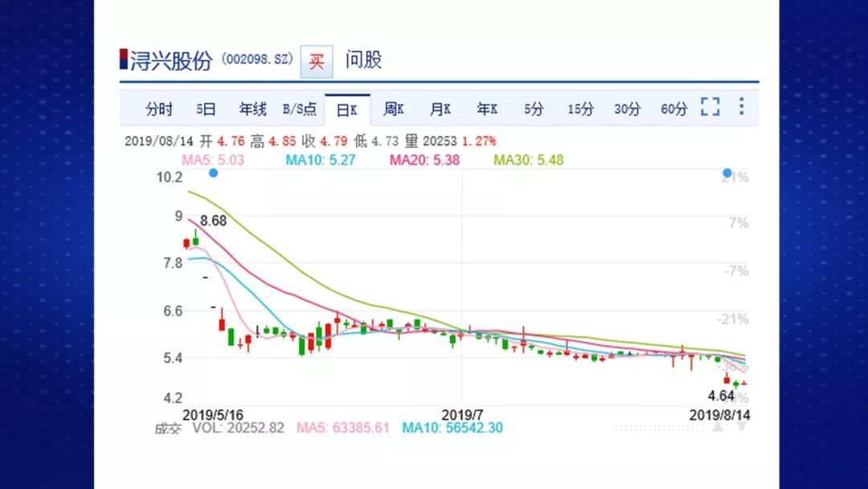Click the volume MA5: 63385.61 label
Viewport: 868px width, 489px height.
point(343,428)
